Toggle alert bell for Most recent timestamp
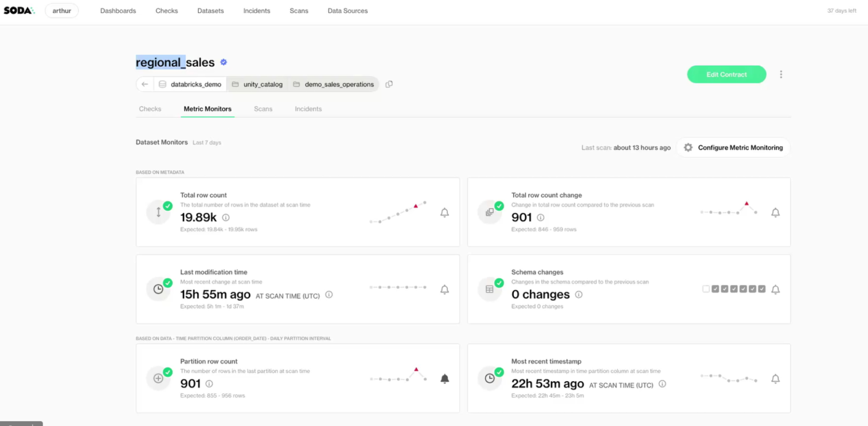868x426 pixels. click(x=775, y=379)
